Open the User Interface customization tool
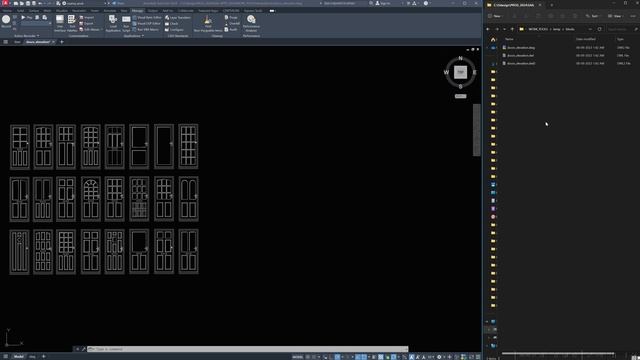This screenshot has height=360, width=640. (x=60, y=24)
